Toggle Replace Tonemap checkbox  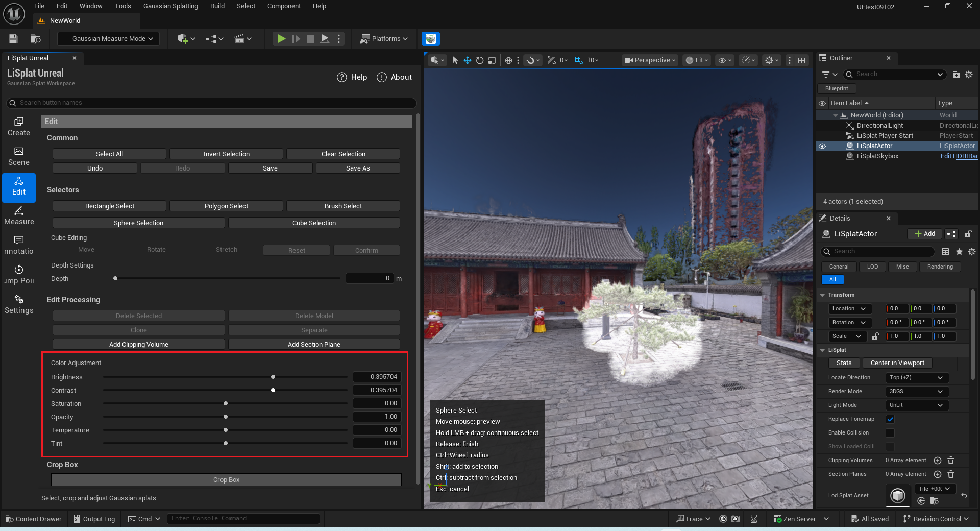(890, 419)
